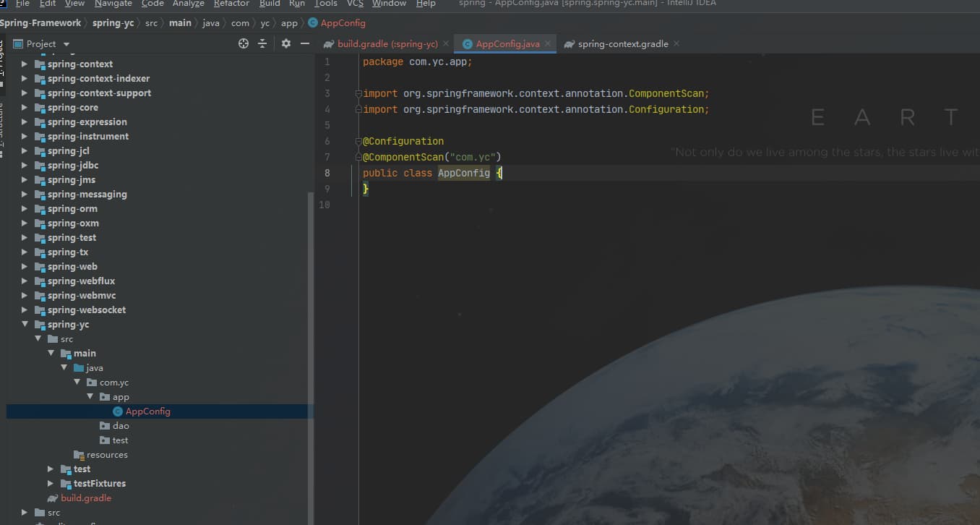The image size is (980, 525).
Task: Collapse the main folder under spring-yc
Action: (x=51, y=354)
